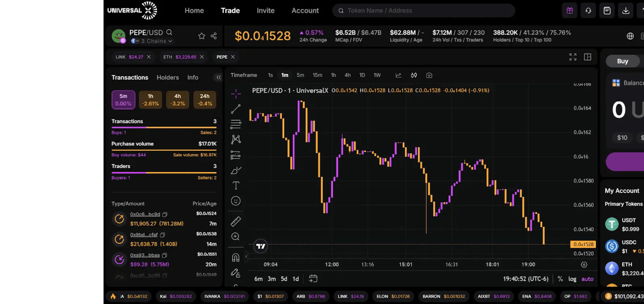The height and width of the screenshot is (304, 644).
Task: Select the 4h stats period
Action: [x=177, y=100]
